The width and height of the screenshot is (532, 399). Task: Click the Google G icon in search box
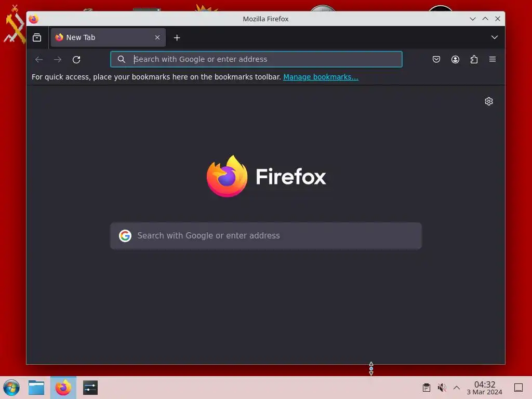(x=125, y=236)
